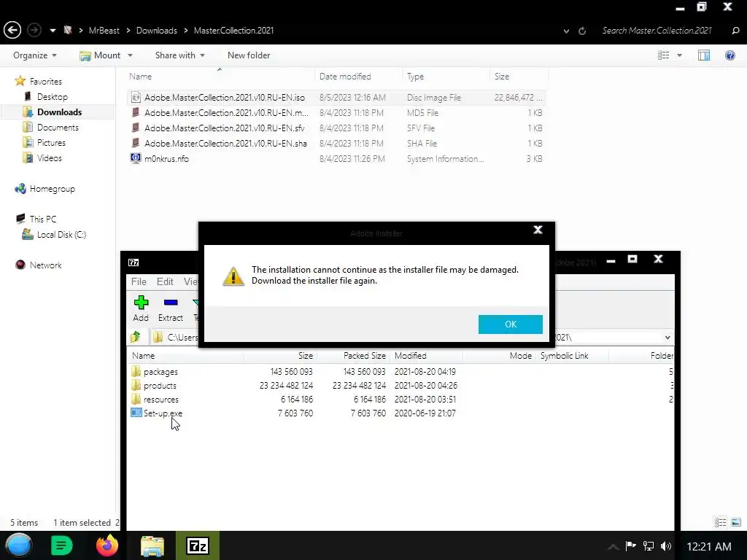Open the Explorer help icon

pyautogui.click(x=729, y=55)
